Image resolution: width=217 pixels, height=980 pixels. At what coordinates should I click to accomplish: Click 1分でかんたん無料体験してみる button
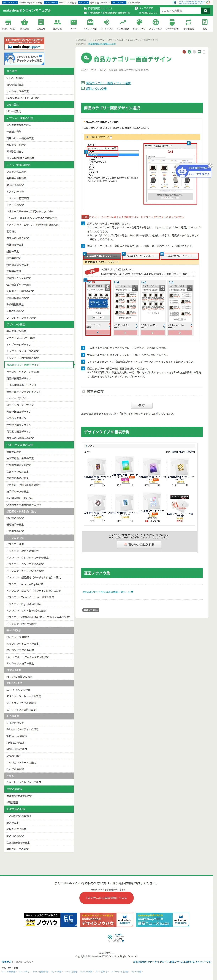pyautogui.click(x=106, y=898)
